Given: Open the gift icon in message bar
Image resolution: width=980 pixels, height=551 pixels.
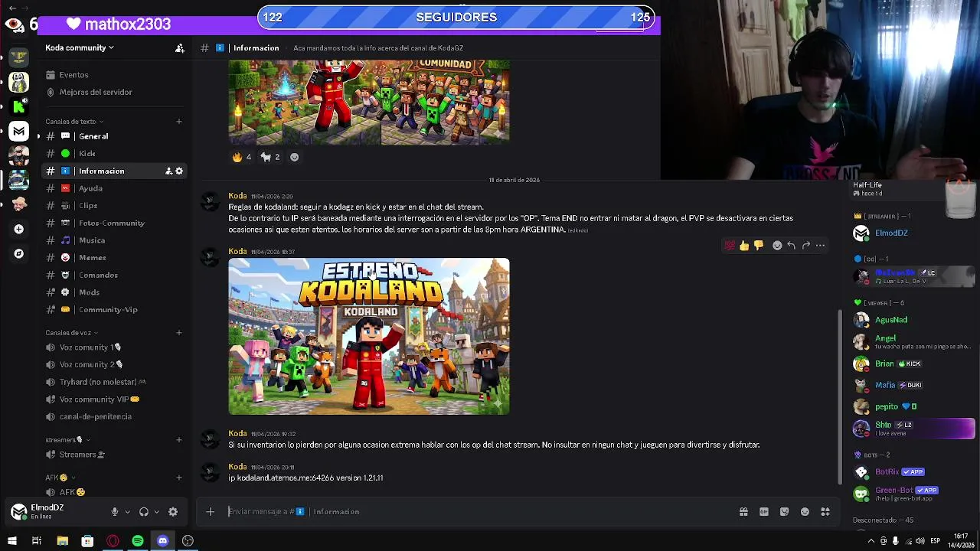Looking at the screenshot, I should [x=743, y=512].
